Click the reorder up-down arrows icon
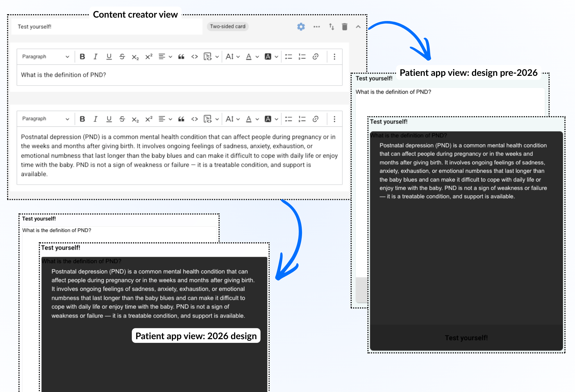The width and height of the screenshot is (575, 392). [x=331, y=27]
